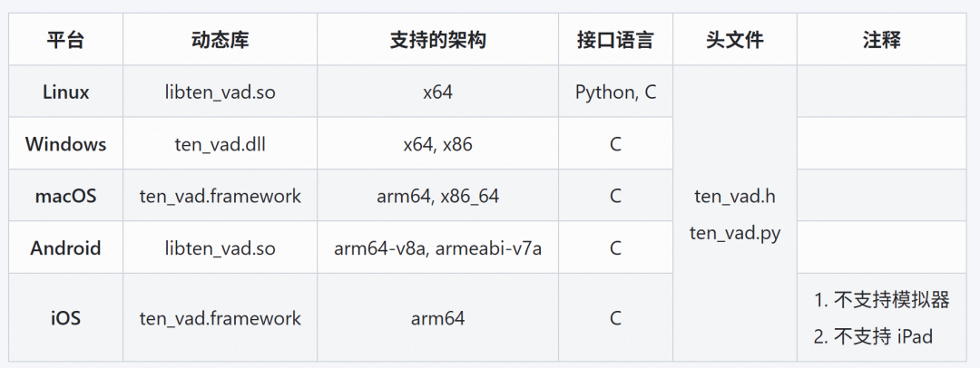Select the ten_vad.py file text
980x368 pixels.
click(734, 232)
